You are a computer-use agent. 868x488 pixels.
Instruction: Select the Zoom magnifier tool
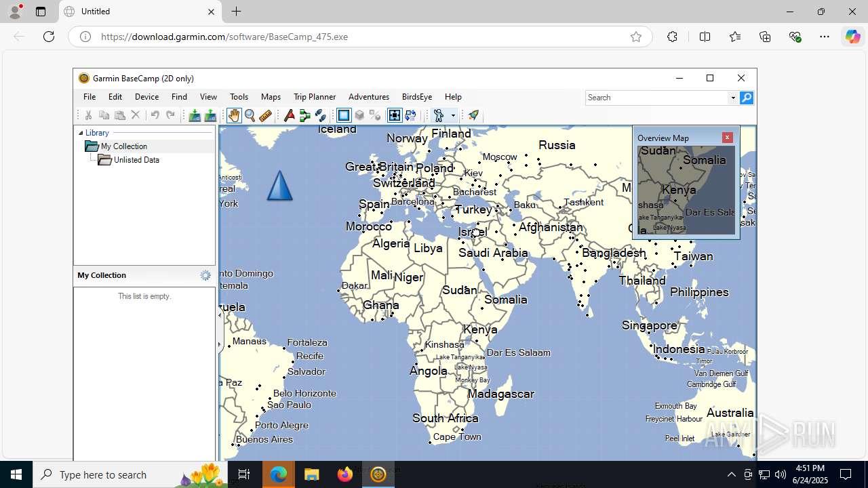coord(250,115)
